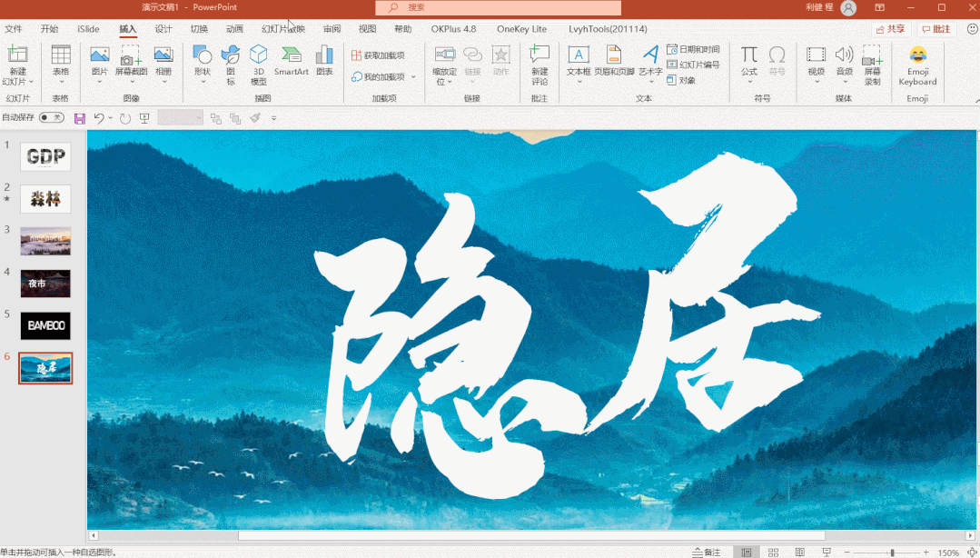Image resolution: width=980 pixels, height=558 pixels.
Task: Switch to the 设计 design tab
Action: (163, 29)
